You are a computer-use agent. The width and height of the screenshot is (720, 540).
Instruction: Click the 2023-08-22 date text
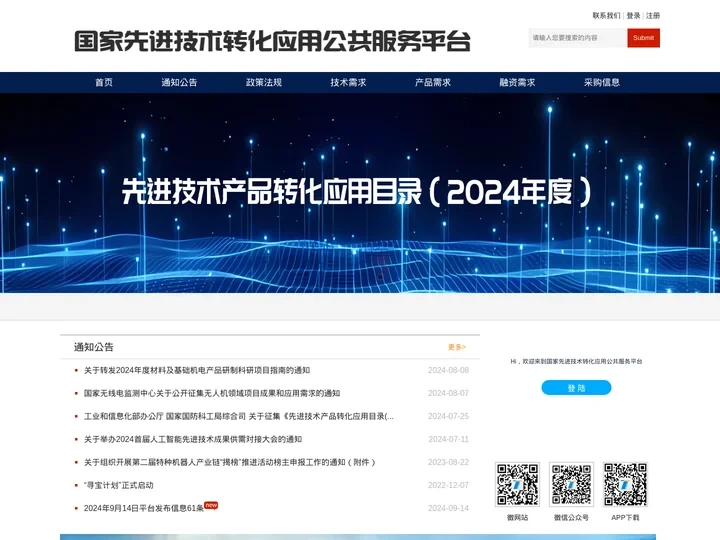pos(448,462)
